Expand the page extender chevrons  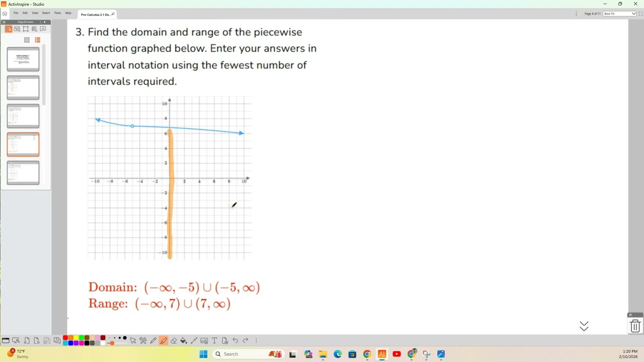(584, 326)
